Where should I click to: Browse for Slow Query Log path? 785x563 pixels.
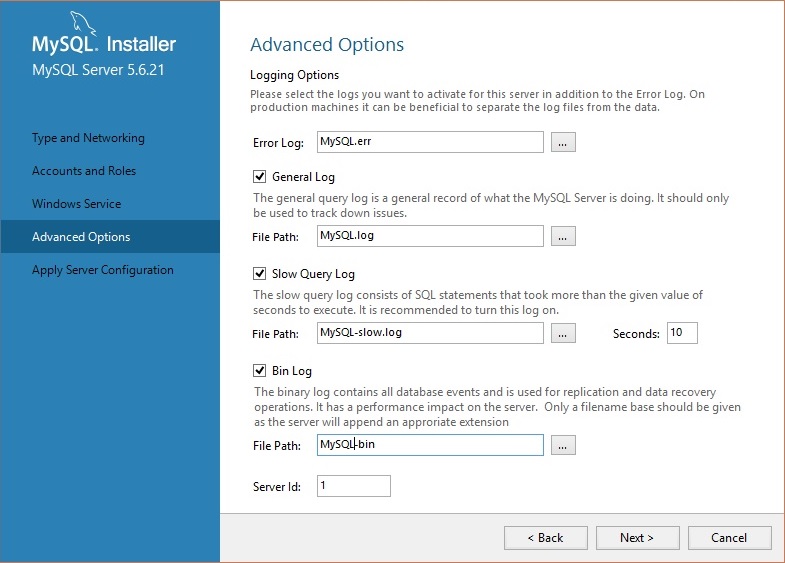tap(563, 333)
